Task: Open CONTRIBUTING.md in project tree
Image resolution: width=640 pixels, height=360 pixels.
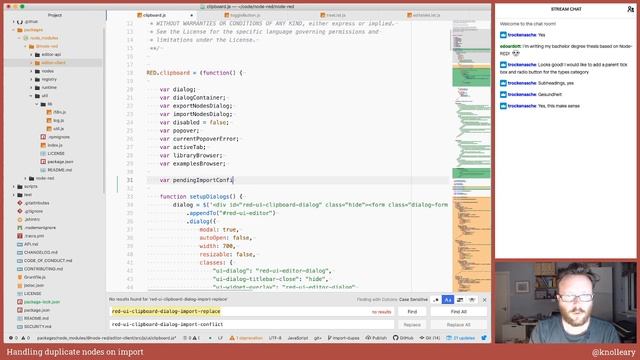Action: tap(43, 269)
